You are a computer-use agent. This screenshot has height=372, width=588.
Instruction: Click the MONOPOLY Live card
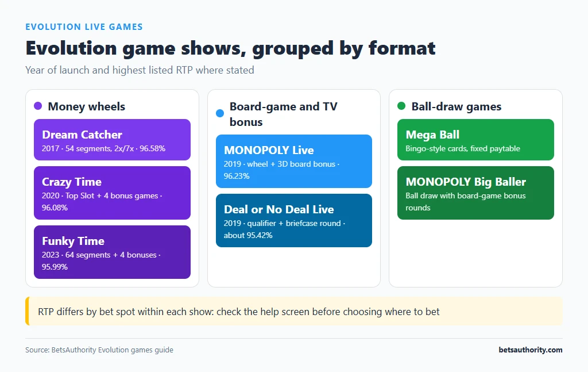click(x=294, y=161)
